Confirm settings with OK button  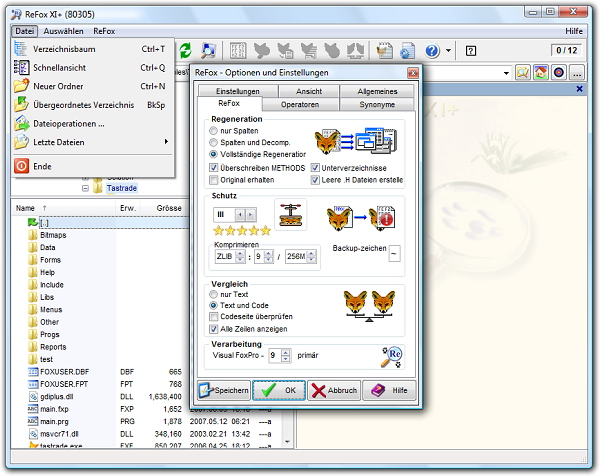[x=279, y=390]
